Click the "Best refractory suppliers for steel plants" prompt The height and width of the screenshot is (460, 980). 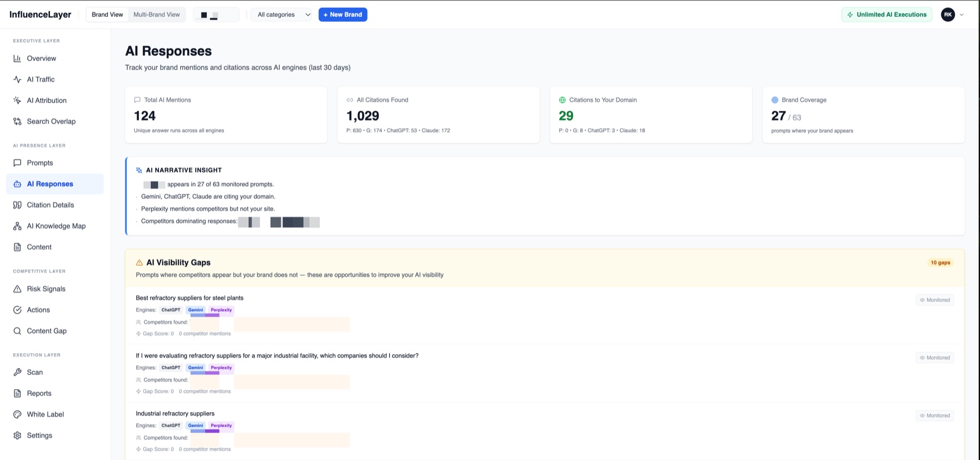[189, 298]
